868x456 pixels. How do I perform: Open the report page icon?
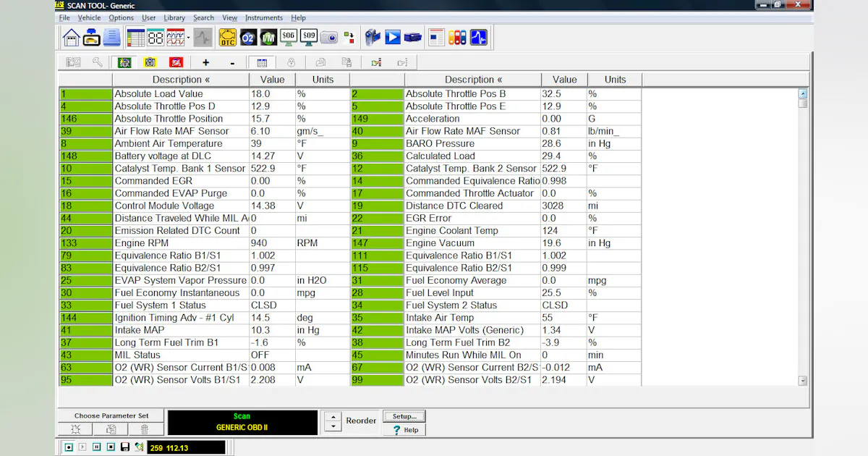click(437, 37)
